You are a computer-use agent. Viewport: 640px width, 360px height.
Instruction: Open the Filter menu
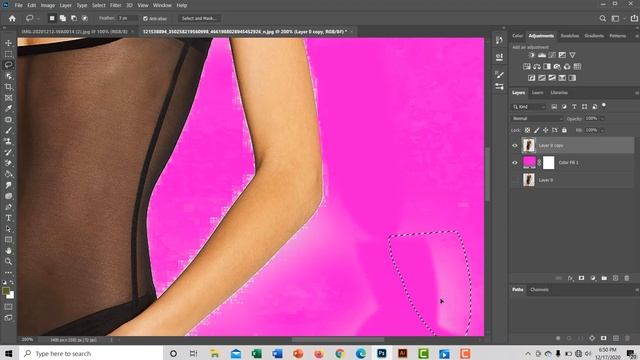116,5
